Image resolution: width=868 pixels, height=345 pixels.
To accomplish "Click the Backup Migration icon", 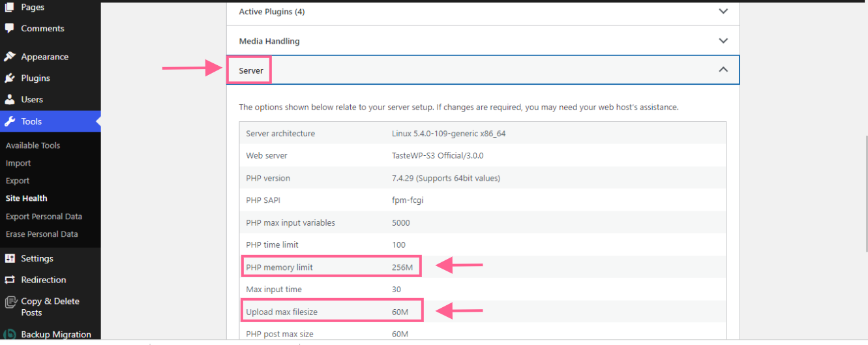I will [x=10, y=335].
